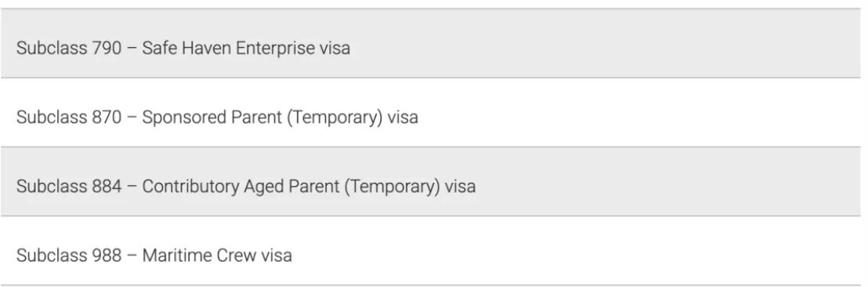Select the Subclass 870 Sponsored Parent (Temporary) visa
868x287 pixels.
coord(431,112)
